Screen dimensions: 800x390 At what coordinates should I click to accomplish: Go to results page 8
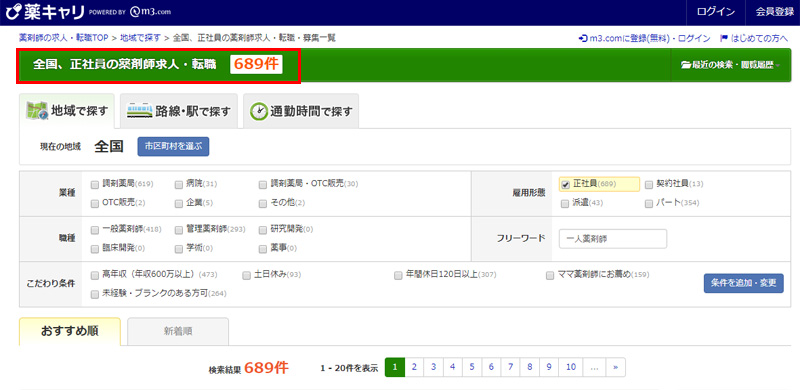[530, 367]
